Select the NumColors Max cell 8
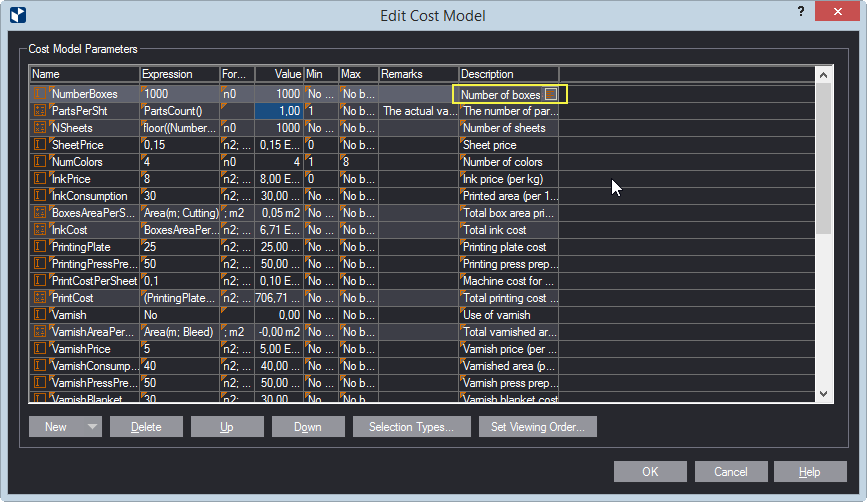This screenshot has width=867, height=502. click(358, 162)
